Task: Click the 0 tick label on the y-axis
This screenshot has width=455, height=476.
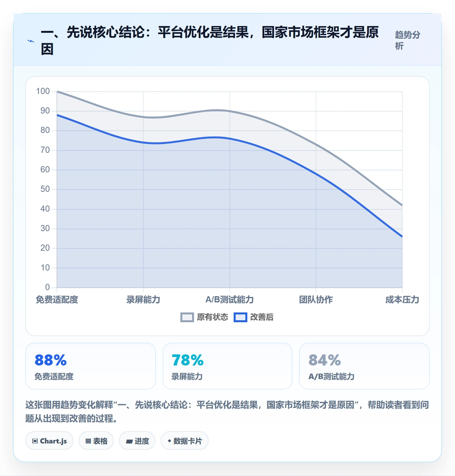Action: [x=47, y=287]
